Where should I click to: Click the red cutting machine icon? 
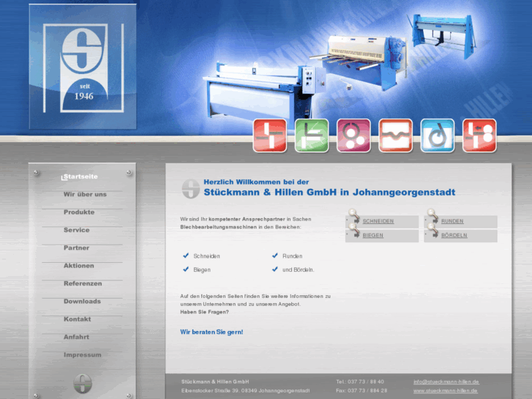270,135
